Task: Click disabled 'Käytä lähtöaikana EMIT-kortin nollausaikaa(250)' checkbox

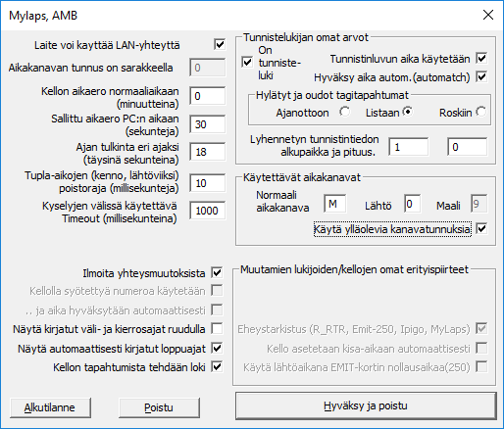Action: (481, 366)
